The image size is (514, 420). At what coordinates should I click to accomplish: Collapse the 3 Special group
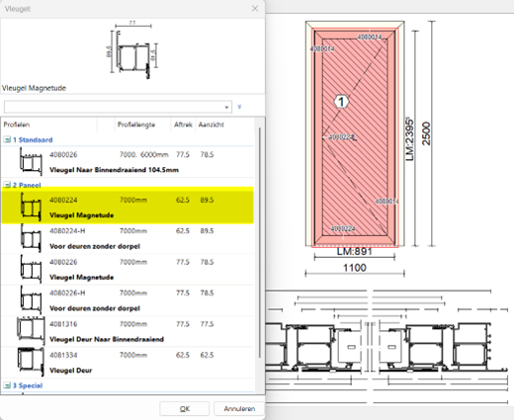7,385
